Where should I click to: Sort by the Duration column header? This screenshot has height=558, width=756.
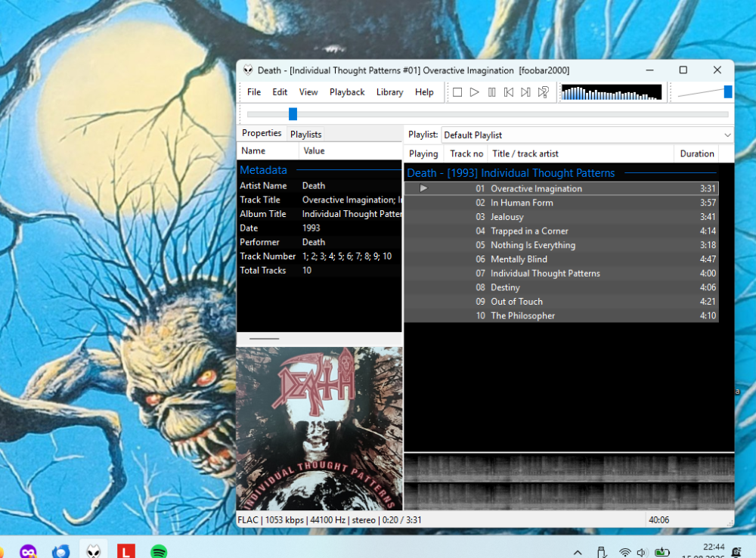pyautogui.click(x=697, y=153)
